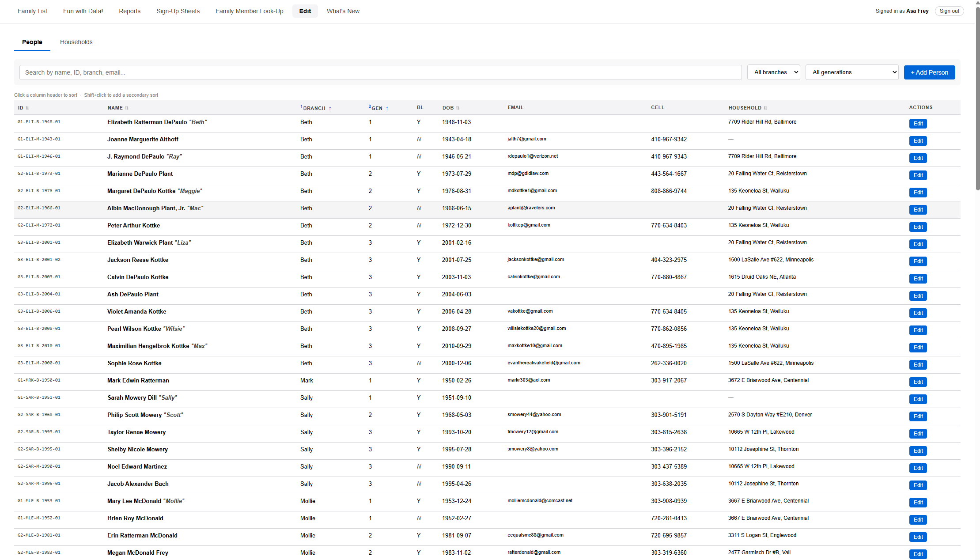The image size is (980, 560).
Task: Click the CELL column header
Action: [658, 107]
